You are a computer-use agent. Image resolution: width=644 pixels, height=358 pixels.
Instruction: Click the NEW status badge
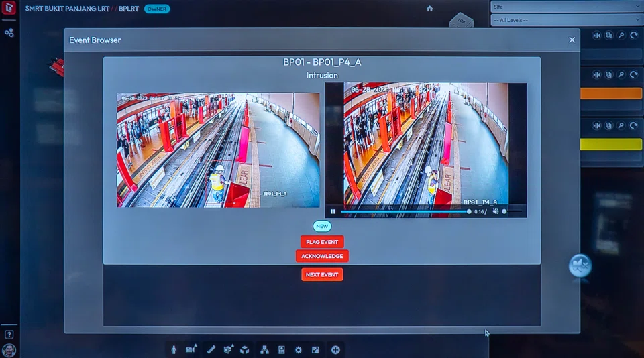tap(322, 226)
